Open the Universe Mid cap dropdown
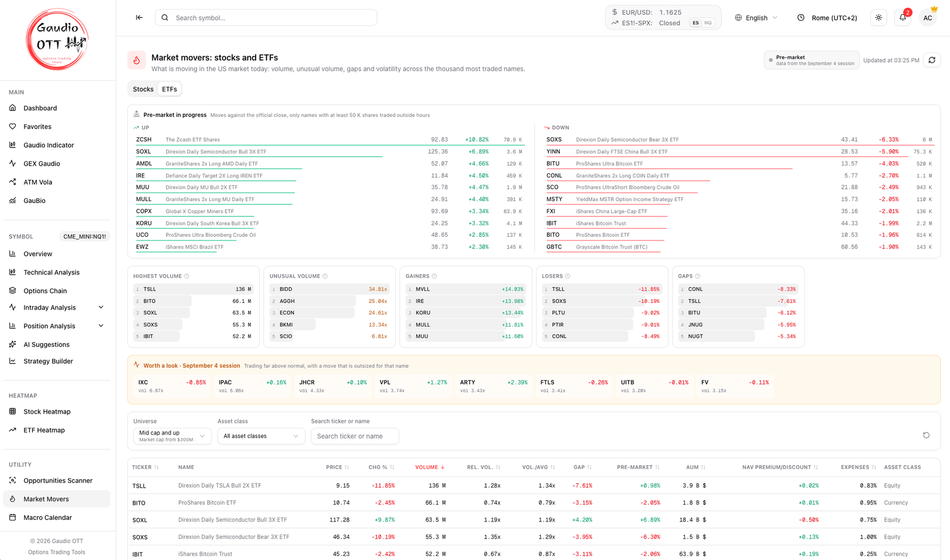The image size is (950, 560). point(172,436)
